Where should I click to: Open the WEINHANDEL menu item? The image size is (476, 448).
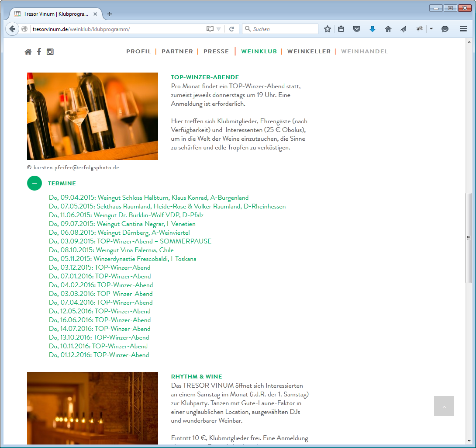coord(364,52)
